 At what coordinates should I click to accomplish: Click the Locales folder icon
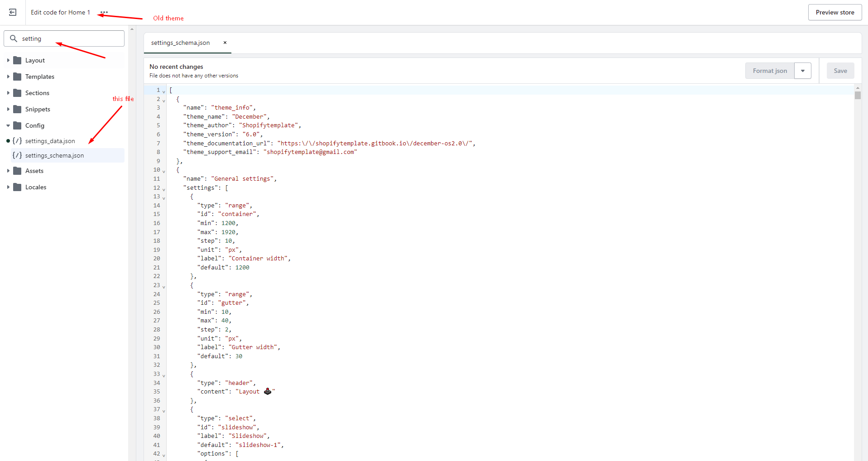coord(18,187)
